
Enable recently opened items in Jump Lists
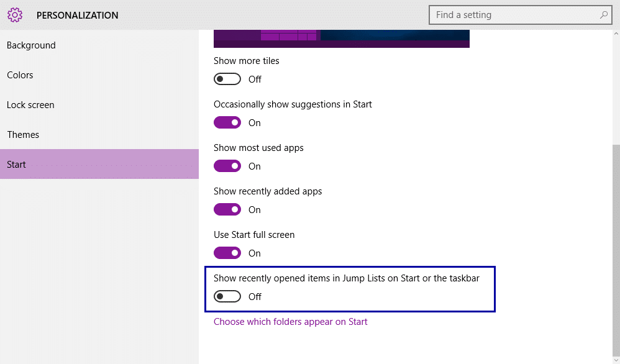[x=227, y=296]
